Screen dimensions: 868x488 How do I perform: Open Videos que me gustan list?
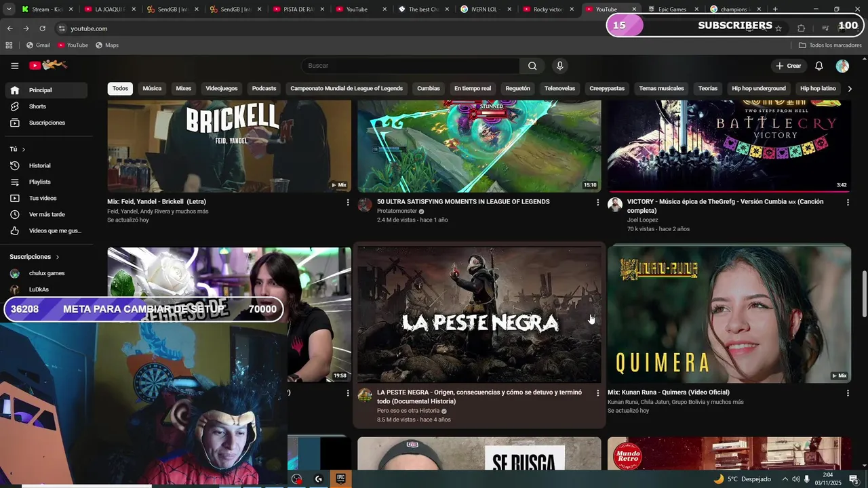45,230
